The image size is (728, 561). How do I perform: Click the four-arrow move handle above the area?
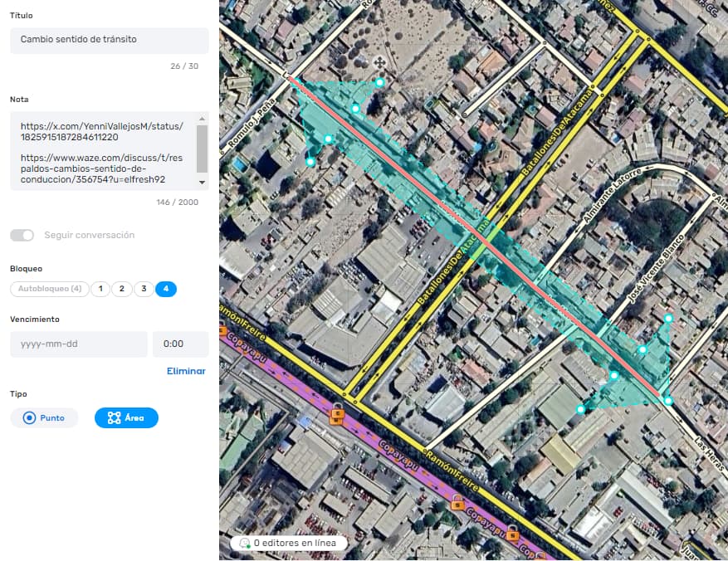[x=379, y=62]
